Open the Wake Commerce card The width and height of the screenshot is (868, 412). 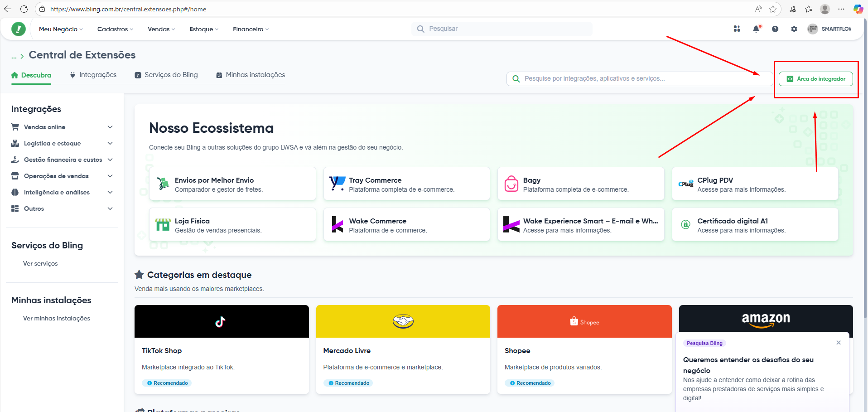407,224
